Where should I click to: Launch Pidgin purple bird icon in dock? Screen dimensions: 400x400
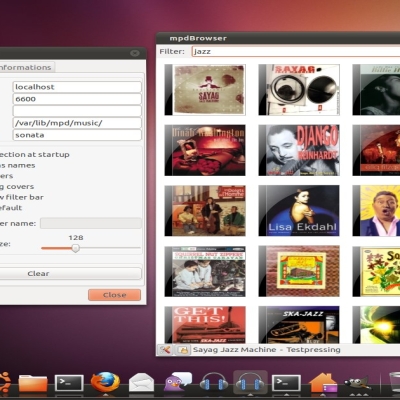[178, 382]
